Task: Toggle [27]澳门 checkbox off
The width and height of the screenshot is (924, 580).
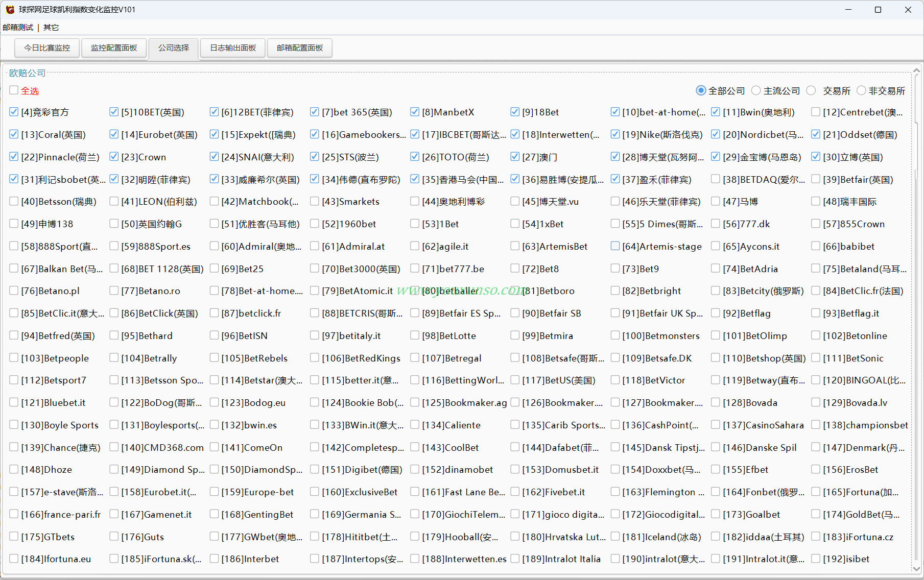Action: (x=515, y=157)
